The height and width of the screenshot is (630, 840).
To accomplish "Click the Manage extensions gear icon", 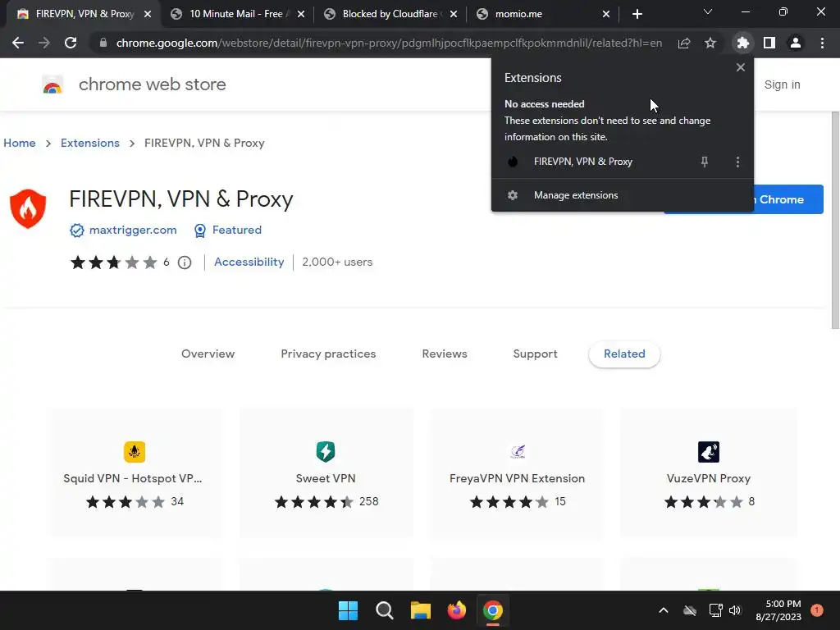I will pyautogui.click(x=513, y=195).
